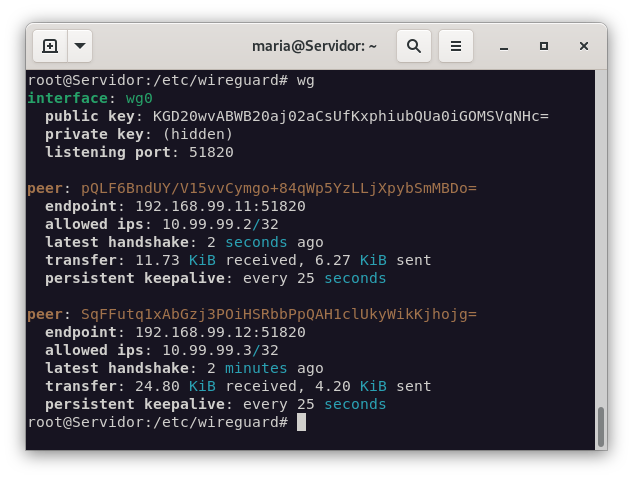
Task: Close the terminal window
Action: click(x=584, y=46)
